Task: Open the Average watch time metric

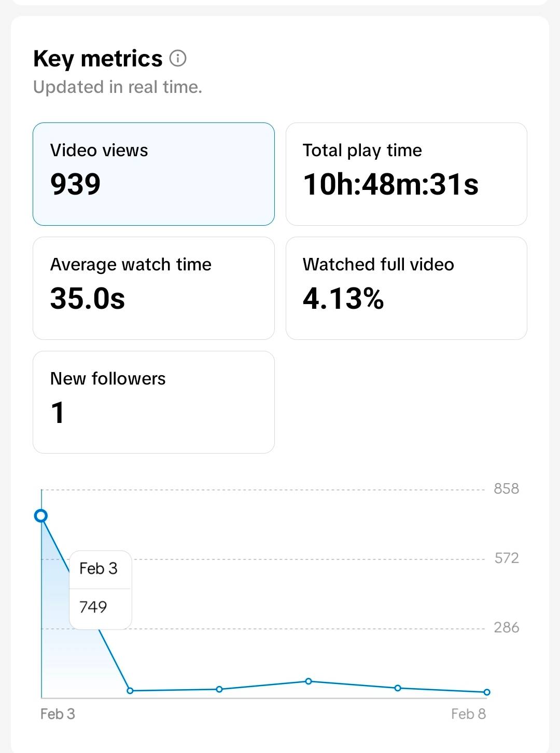Action: click(x=153, y=288)
